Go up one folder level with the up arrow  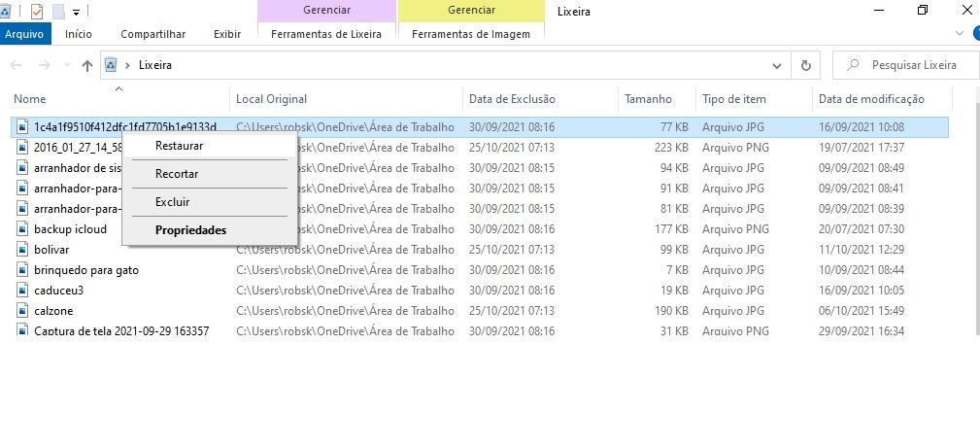pyautogui.click(x=87, y=65)
